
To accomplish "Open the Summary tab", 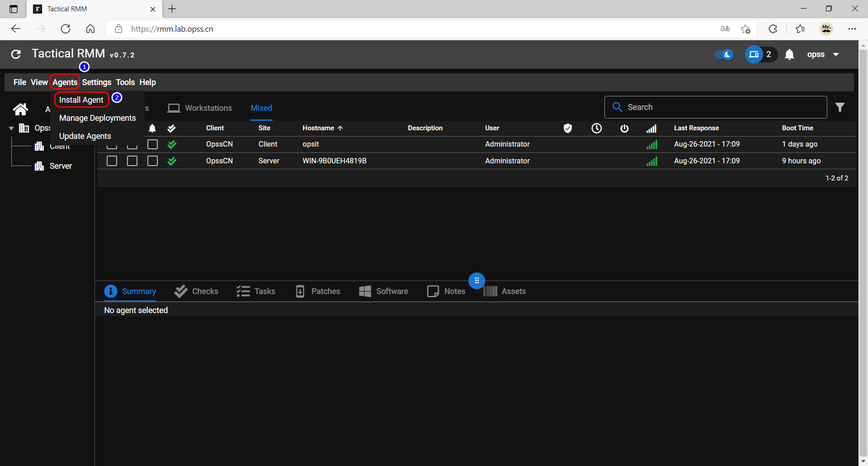I will click(x=130, y=291).
